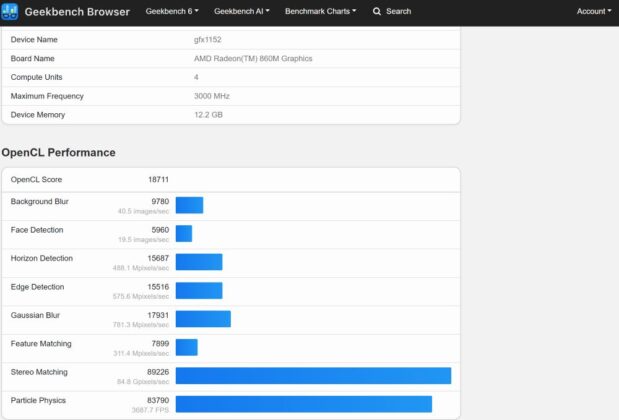The image size is (619, 420).
Task: Expand the Geekbench 6 dropdown menu
Action: click(172, 11)
